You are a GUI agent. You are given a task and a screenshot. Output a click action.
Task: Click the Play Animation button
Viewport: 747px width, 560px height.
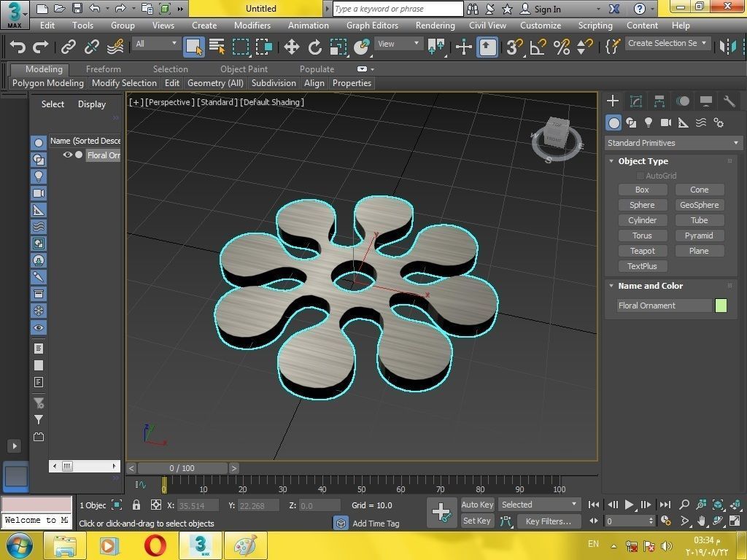tap(630, 505)
